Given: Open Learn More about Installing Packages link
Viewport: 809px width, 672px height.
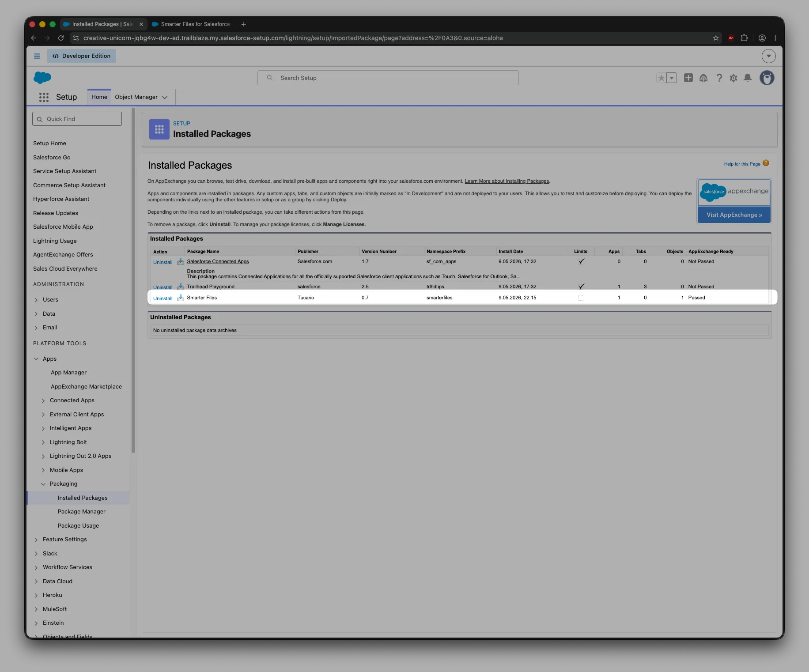Looking at the screenshot, I should [x=507, y=181].
